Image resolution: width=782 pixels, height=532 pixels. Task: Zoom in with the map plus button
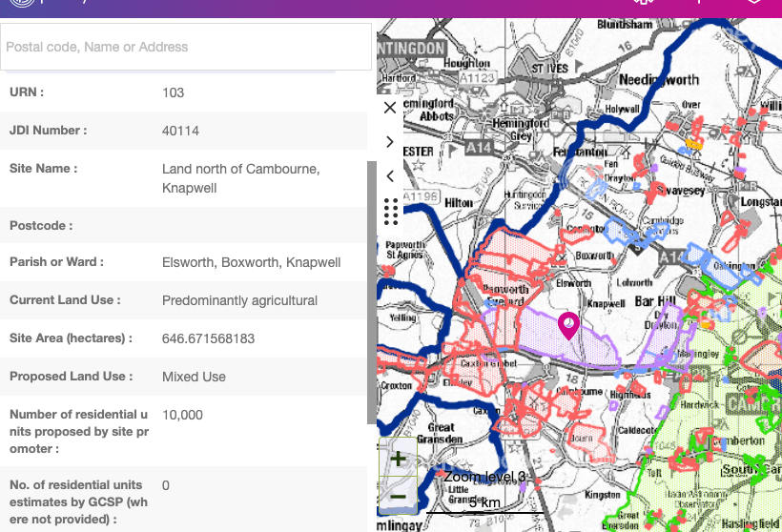tap(399, 459)
